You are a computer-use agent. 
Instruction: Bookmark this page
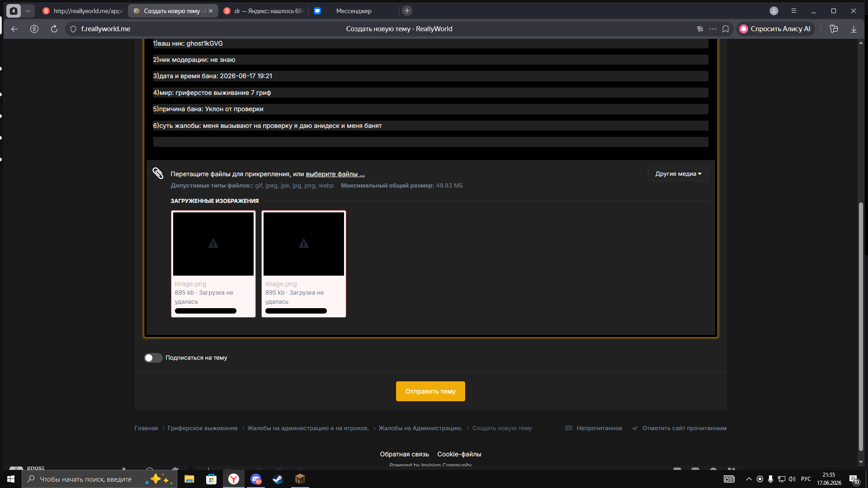tap(726, 29)
